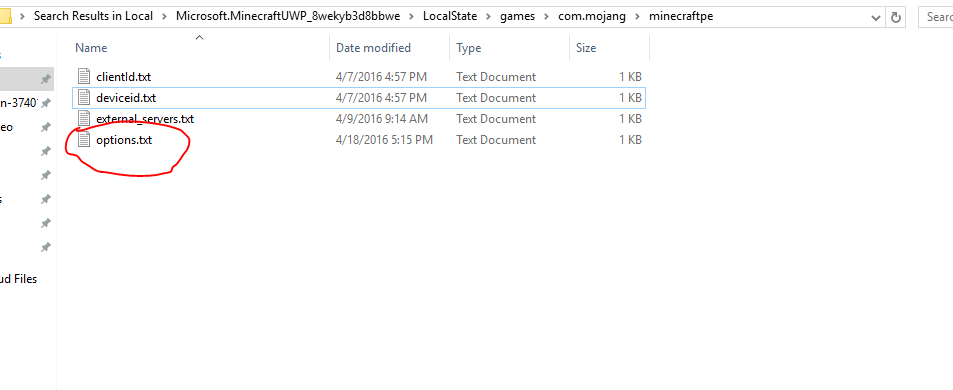This screenshot has width=953, height=390.
Task: Select the deviceid.txt file name
Action: click(x=126, y=98)
